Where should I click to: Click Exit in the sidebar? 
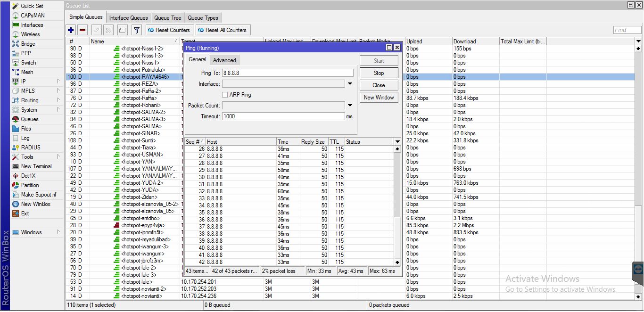[25, 213]
